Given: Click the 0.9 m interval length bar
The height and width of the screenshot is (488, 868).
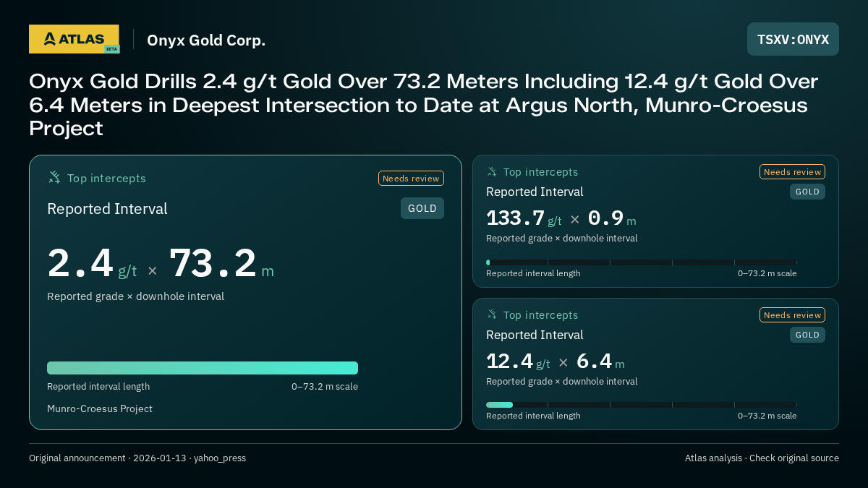Looking at the screenshot, I should point(641,262).
